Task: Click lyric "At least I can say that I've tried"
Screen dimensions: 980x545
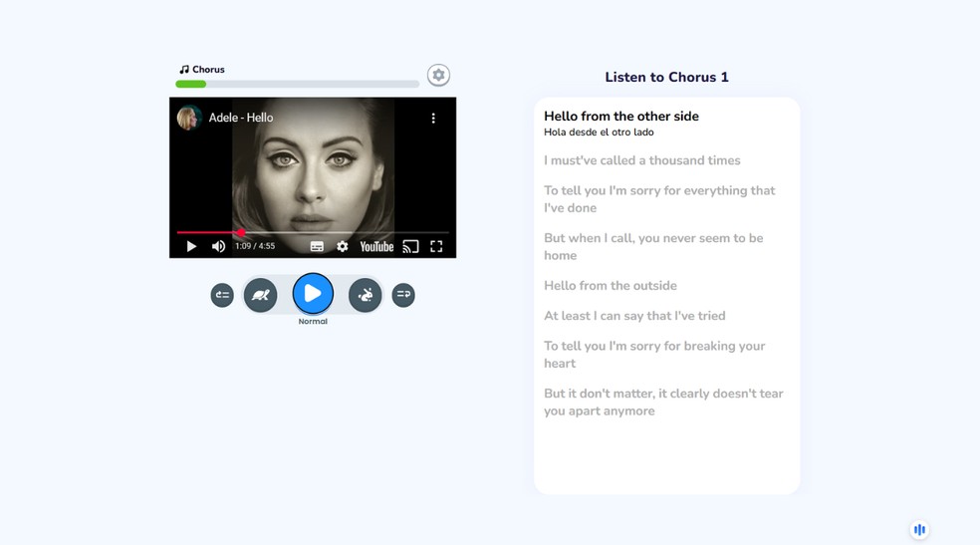Action: coord(634,316)
